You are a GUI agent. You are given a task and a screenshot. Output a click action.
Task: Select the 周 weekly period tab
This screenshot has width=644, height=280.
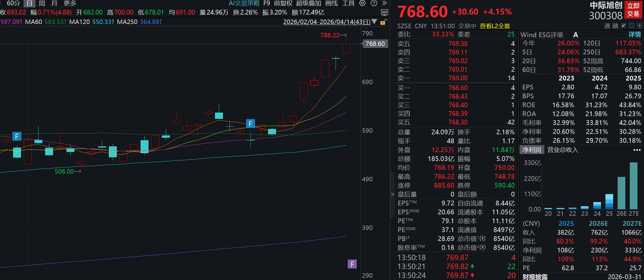tap(42, 3)
